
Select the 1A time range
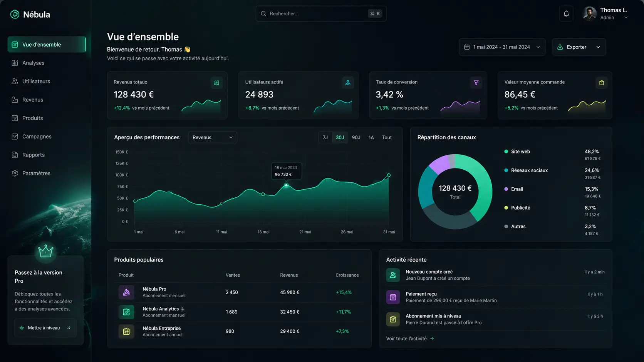pyautogui.click(x=371, y=137)
